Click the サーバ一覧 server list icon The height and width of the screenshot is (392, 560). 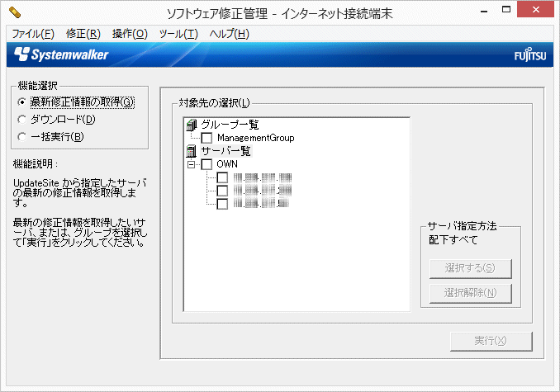192,151
